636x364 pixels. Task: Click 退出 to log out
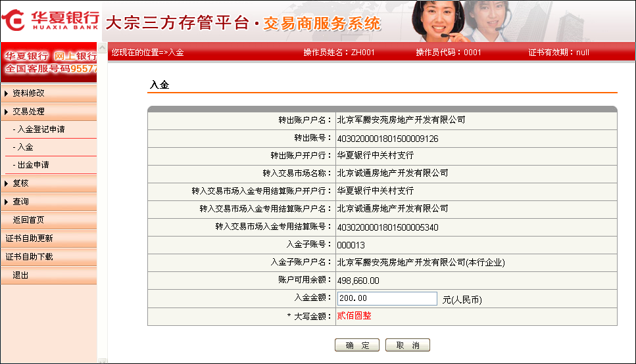click(20, 275)
